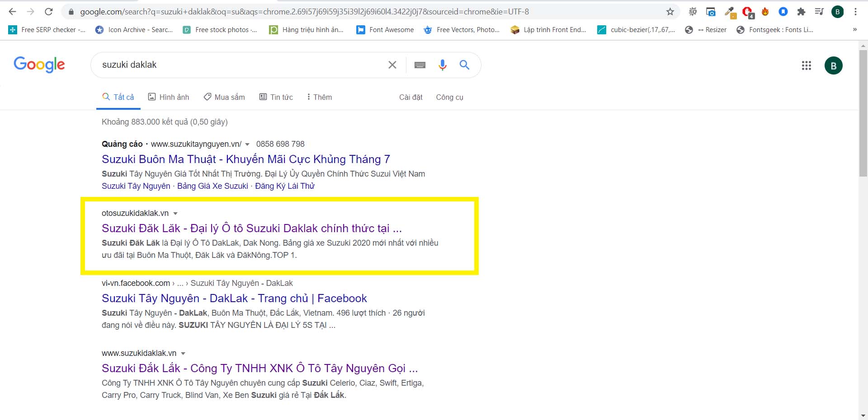Open Free SERP checker bookmark
The height and width of the screenshot is (420, 868).
pyautogui.click(x=47, y=30)
